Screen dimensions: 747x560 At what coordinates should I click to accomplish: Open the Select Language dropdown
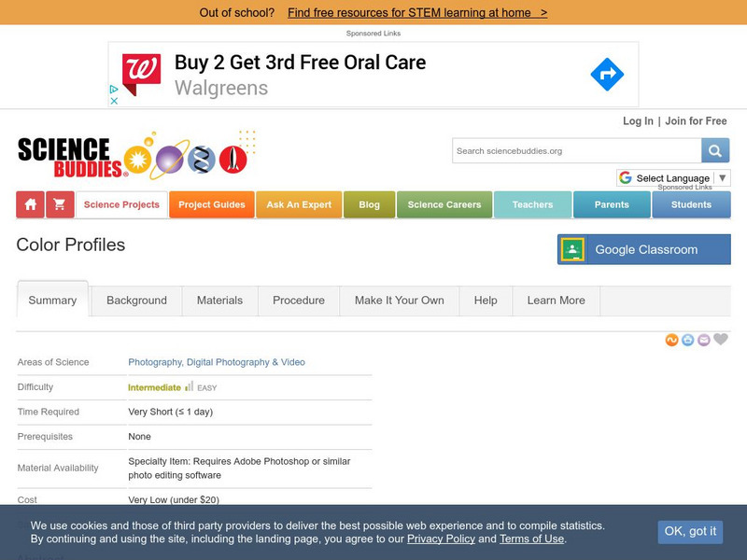click(673, 178)
